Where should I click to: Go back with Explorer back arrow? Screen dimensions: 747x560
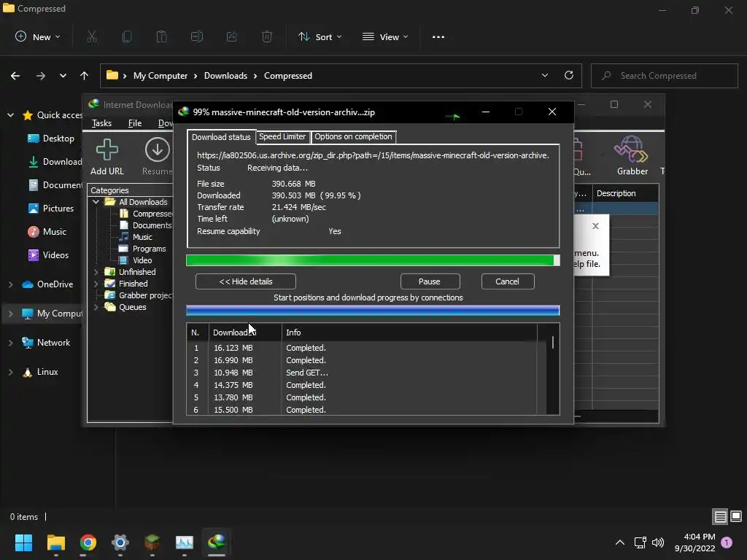pyautogui.click(x=15, y=76)
